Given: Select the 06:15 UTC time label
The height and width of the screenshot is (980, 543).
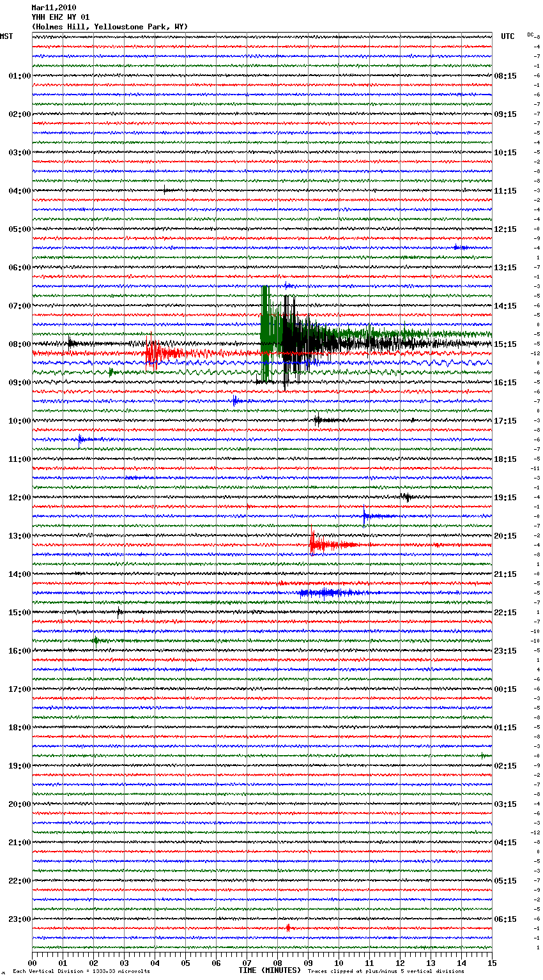Looking at the screenshot, I should click(505, 919).
